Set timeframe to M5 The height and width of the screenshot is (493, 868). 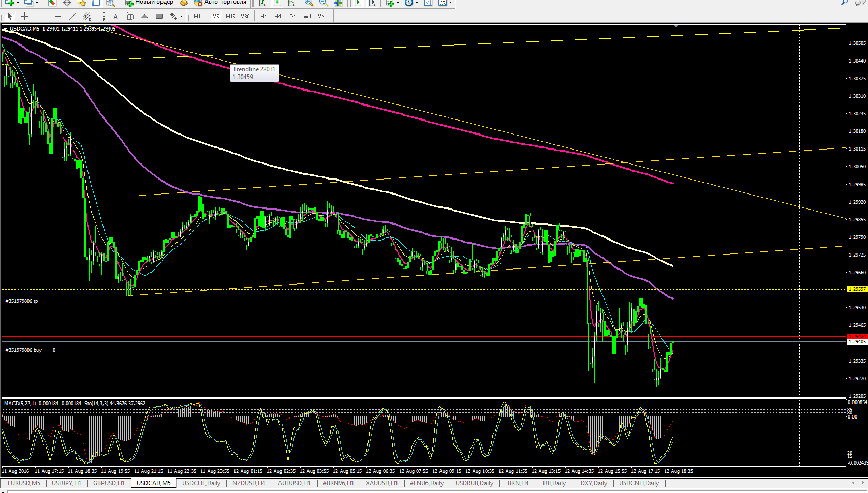click(216, 17)
